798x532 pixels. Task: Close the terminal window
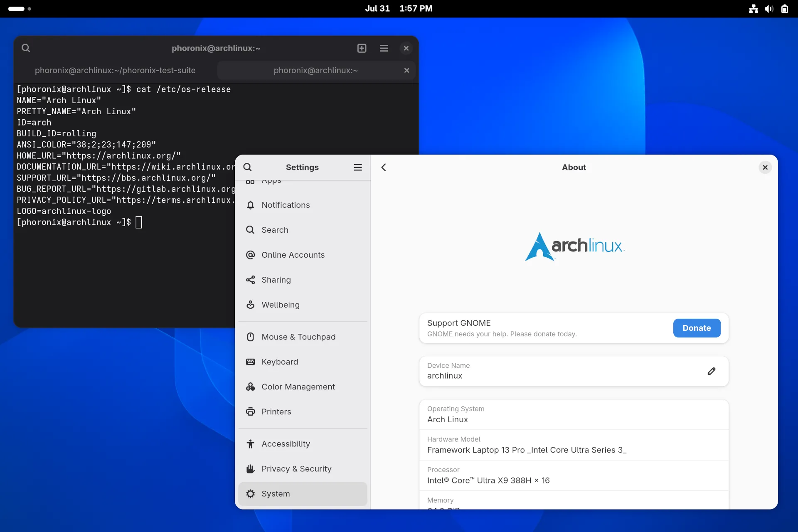coord(406,48)
